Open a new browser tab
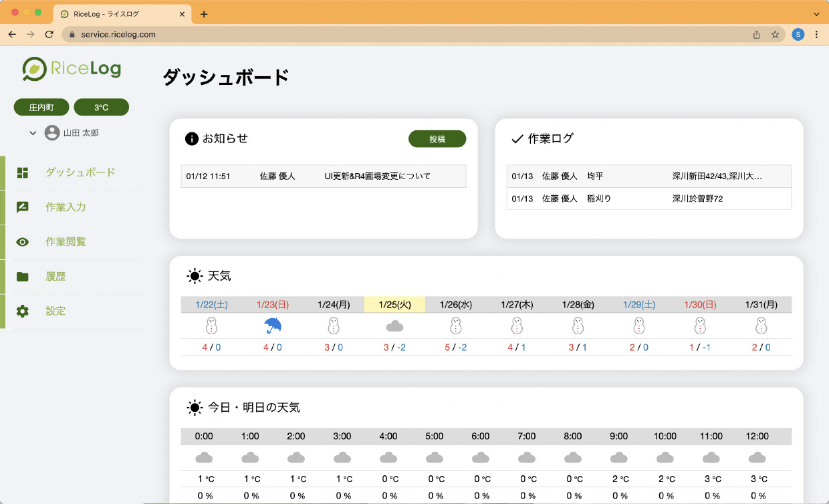The image size is (829, 504). click(204, 14)
